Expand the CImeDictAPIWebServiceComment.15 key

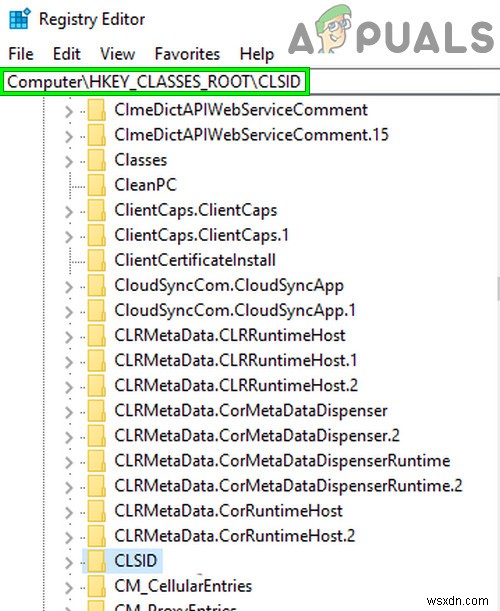[69, 136]
